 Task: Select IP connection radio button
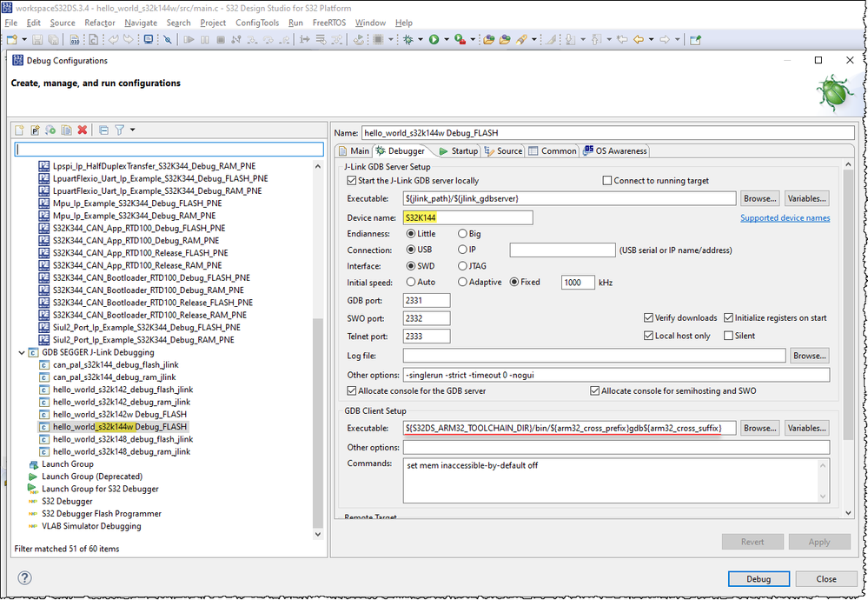tap(462, 250)
